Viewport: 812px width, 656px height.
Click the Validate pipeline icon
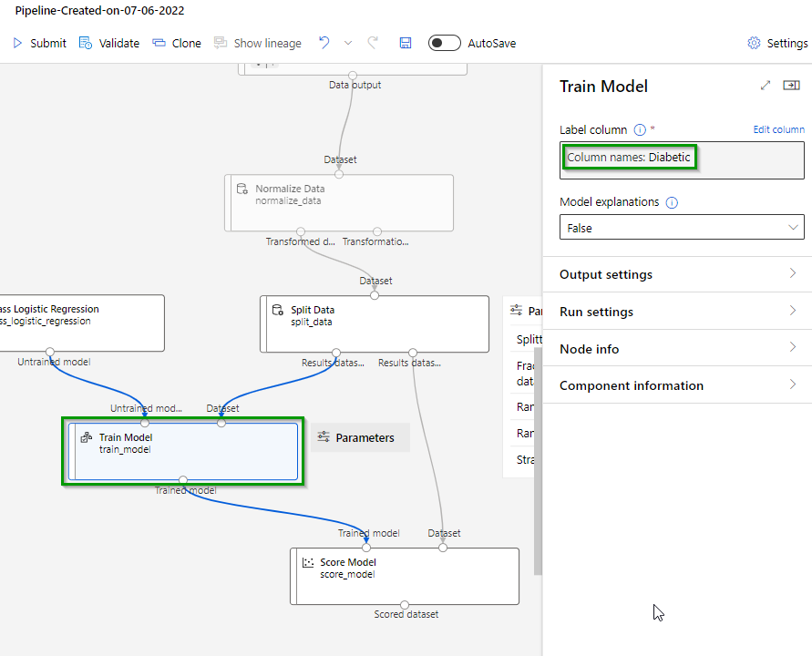coord(86,43)
